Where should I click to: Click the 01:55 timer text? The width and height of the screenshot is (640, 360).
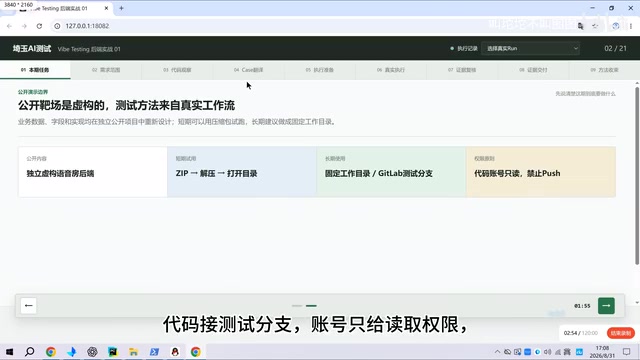coord(582,306)
